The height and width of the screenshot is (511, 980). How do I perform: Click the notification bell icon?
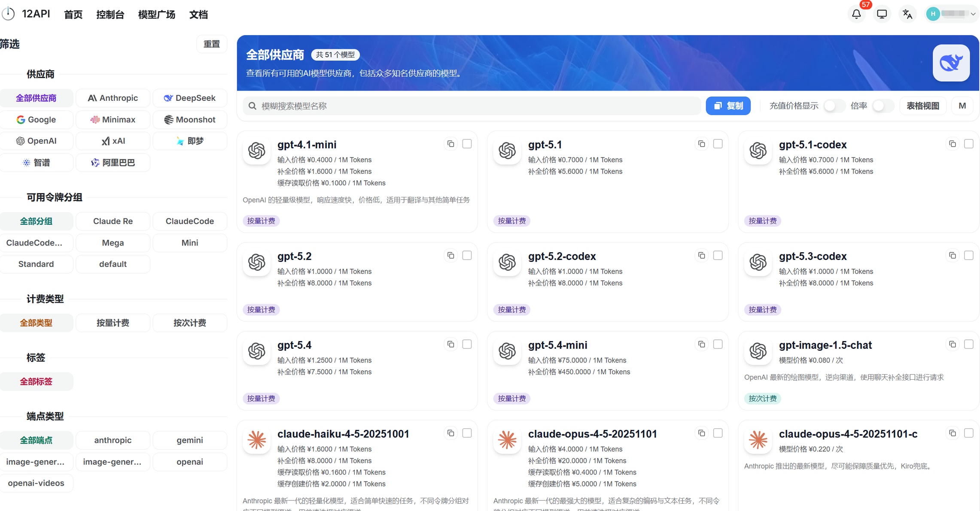click(x=856, y=14)
